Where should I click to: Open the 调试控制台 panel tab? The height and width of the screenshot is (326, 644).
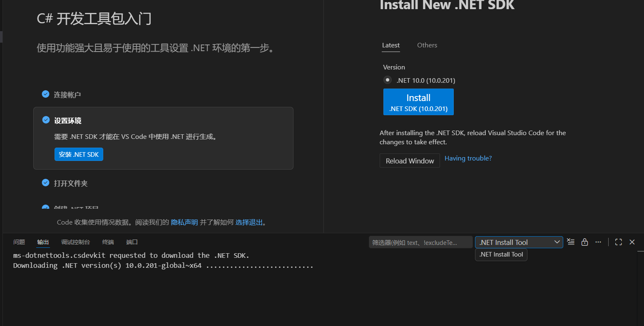click(x=75, y=242)
